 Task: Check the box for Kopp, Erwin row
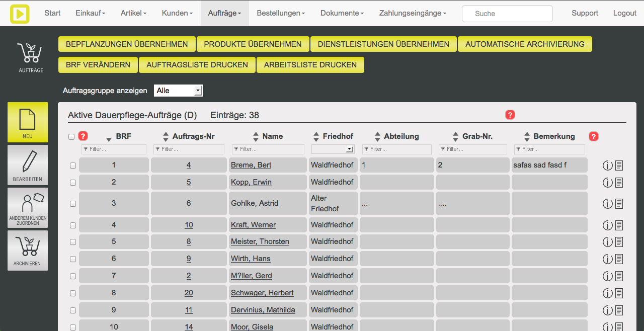pyautogui.click(x=73, y=183)
